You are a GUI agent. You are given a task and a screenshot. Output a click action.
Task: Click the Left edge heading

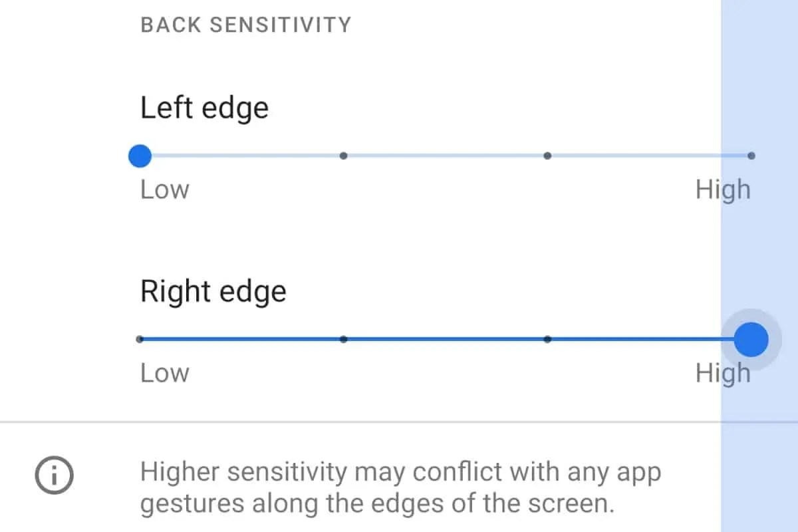[204, 107]
